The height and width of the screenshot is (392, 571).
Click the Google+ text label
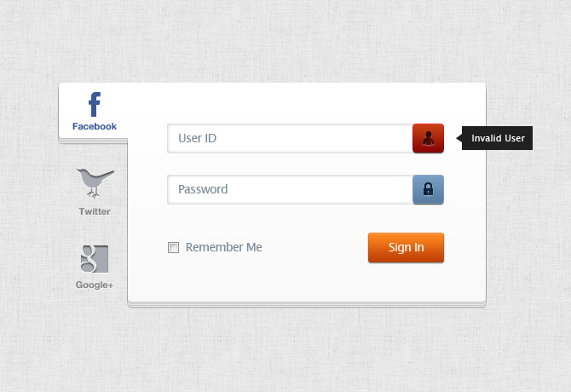(x=95, y=285)
